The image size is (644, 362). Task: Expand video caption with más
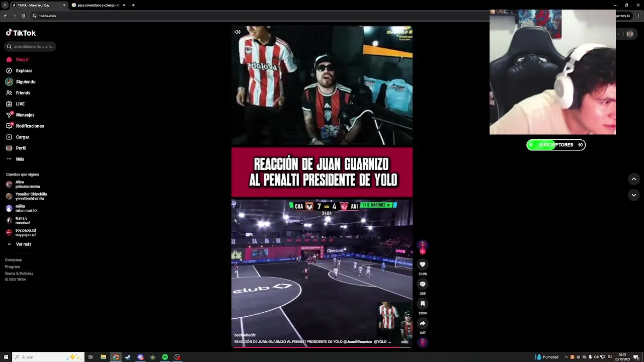pos(405,342)
